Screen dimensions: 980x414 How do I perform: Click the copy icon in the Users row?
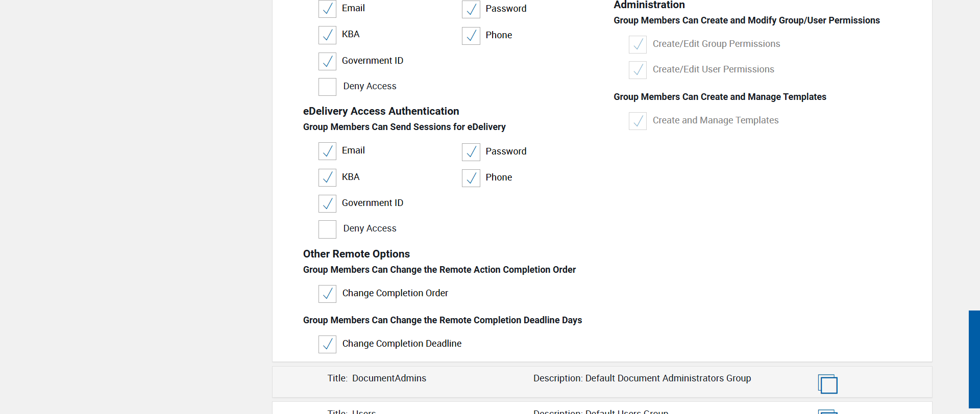click(x=827, y=411)
